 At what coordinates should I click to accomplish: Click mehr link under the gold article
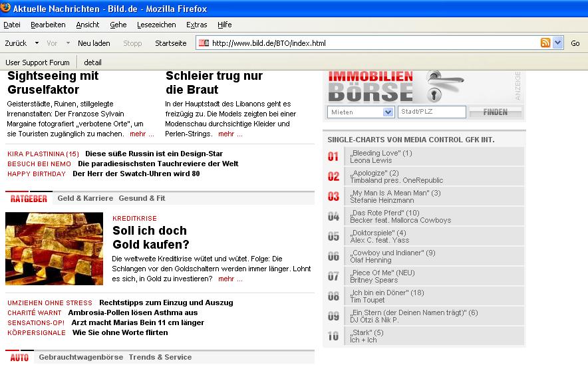[230, 279]
